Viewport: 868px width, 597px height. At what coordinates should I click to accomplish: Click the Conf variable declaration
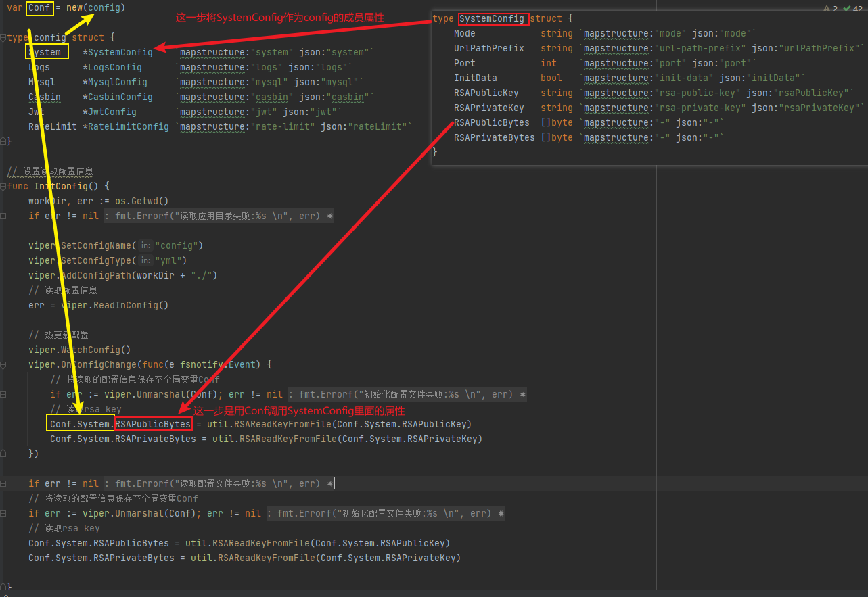coord(39,8)
